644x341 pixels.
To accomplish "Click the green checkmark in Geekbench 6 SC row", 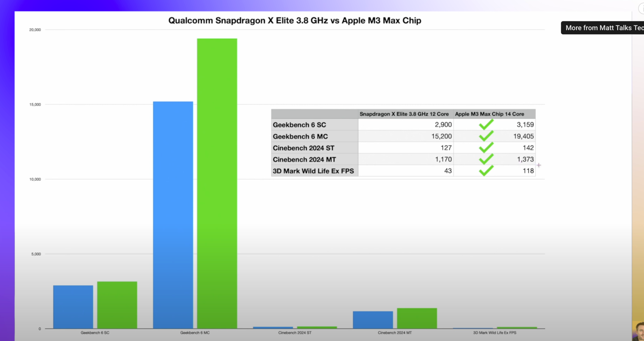I will tap(486, 124).
